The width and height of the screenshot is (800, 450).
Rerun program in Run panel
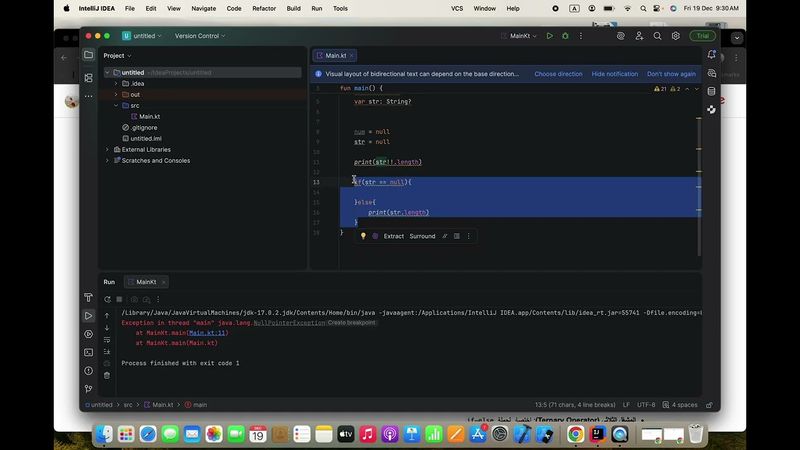(106, 299)
